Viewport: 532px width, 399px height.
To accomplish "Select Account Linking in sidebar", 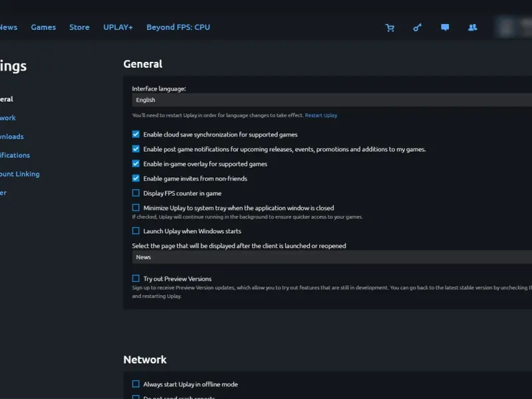I will pyautogui.click(x=20, y=174).
